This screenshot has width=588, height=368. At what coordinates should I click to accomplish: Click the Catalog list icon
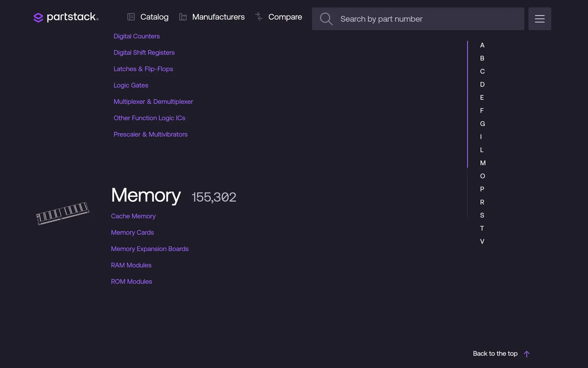click(x=131, y=17)
